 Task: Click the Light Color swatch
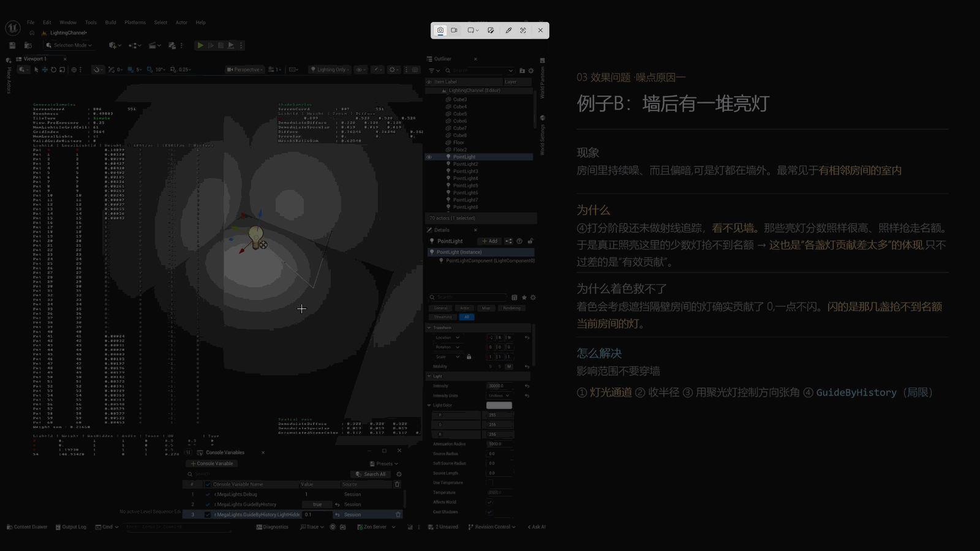(x=499, y=405)
